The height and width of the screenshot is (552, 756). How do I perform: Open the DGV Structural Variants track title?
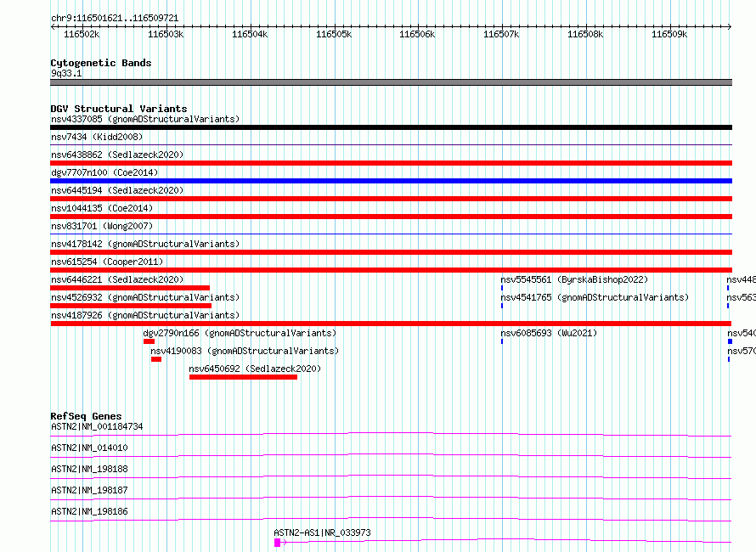pyautogui.click(x=119, y=109)
